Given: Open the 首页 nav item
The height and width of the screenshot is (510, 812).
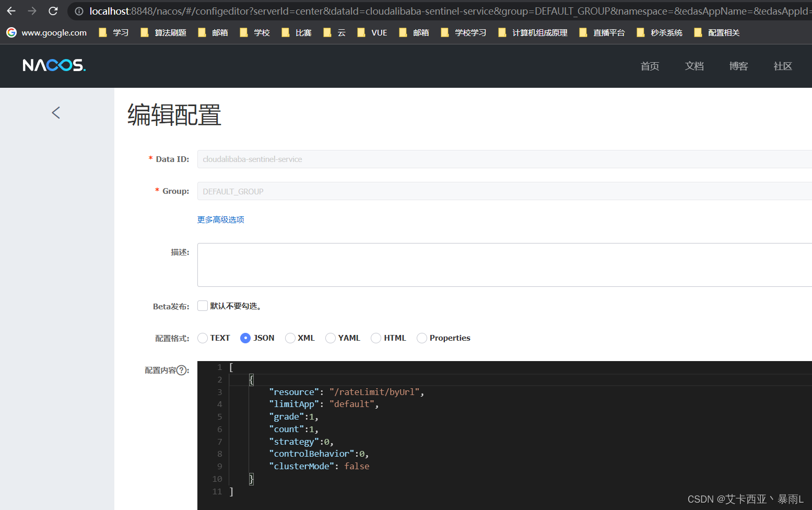Looking at the screenshot, I should pos(650,66).
